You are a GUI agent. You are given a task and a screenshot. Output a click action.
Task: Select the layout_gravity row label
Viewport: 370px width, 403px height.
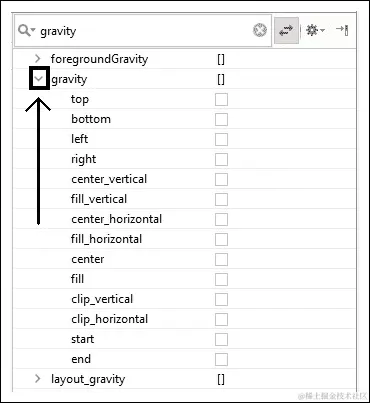tap(88, 379)
